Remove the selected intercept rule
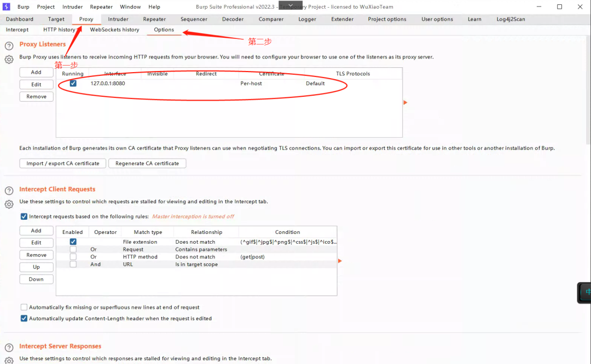 pos(36,255)
